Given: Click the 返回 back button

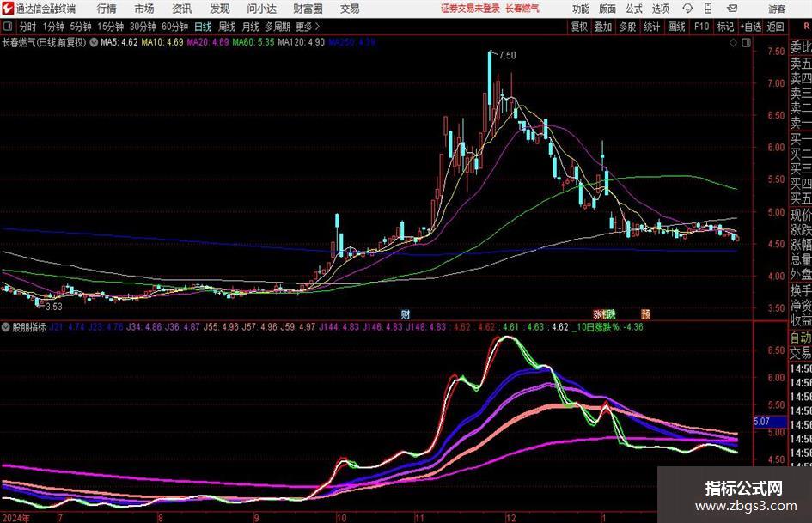Looking at the screenshot, I should coord(775,27).
